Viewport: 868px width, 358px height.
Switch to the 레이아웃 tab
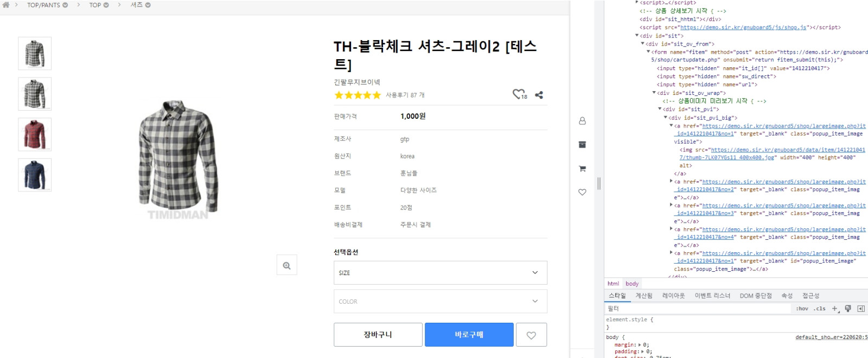pyautogui.click(x=674, y=296)
